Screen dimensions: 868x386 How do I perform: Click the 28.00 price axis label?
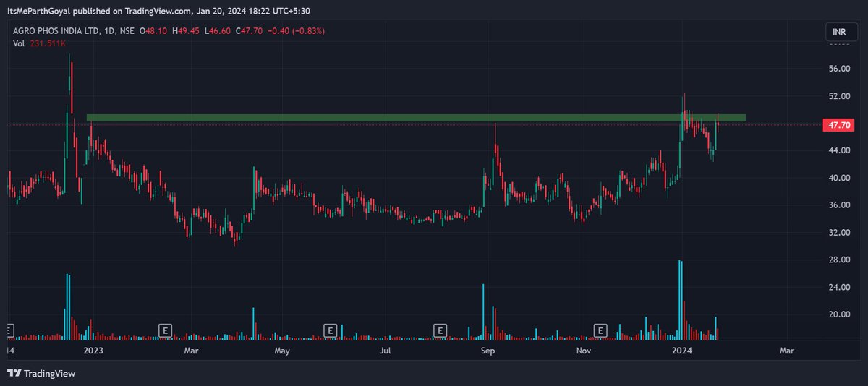(x=839, y=260)
